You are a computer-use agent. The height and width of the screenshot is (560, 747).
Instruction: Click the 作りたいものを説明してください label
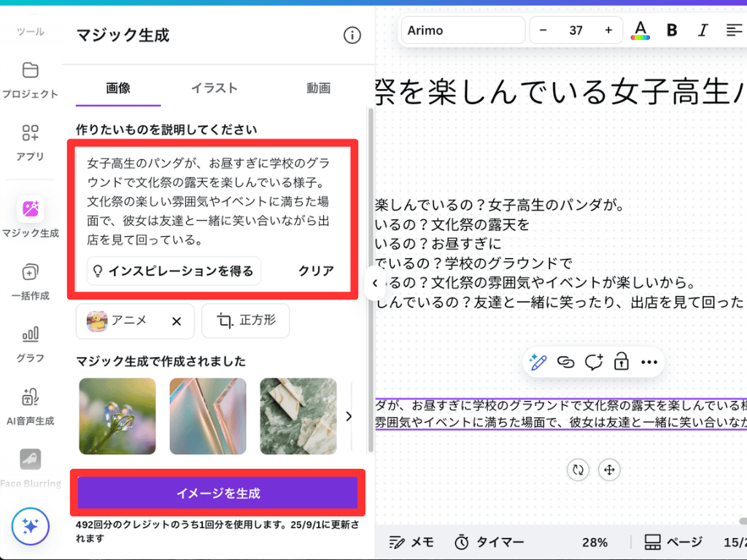[x=166, y=130]
